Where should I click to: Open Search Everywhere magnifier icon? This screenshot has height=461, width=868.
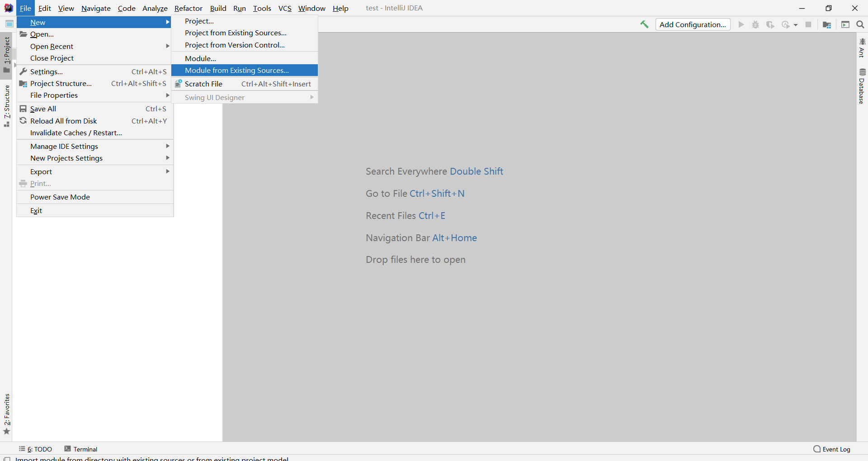coord(860,24)
